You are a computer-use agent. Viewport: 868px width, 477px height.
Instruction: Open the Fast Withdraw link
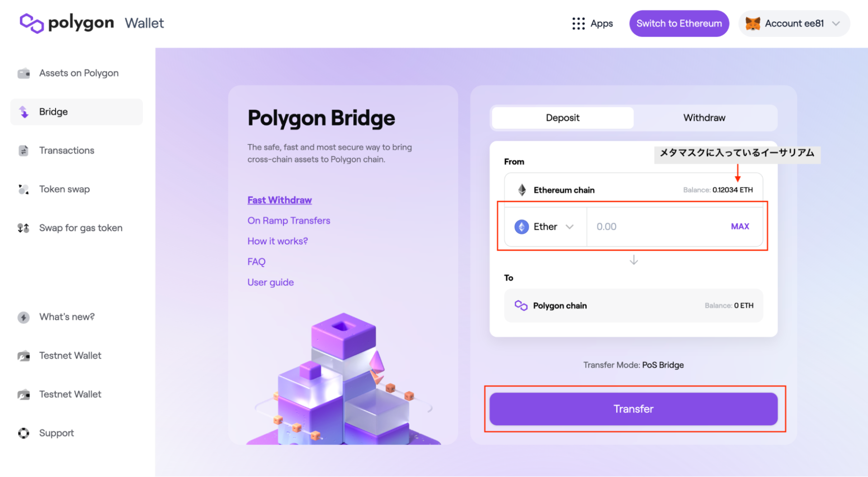(x=279, y=200)
